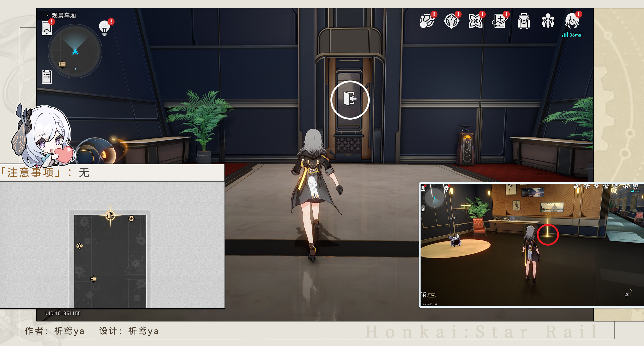Select the swirl marker on the map
The image size is (644, 346).
(x=131, y=218)
